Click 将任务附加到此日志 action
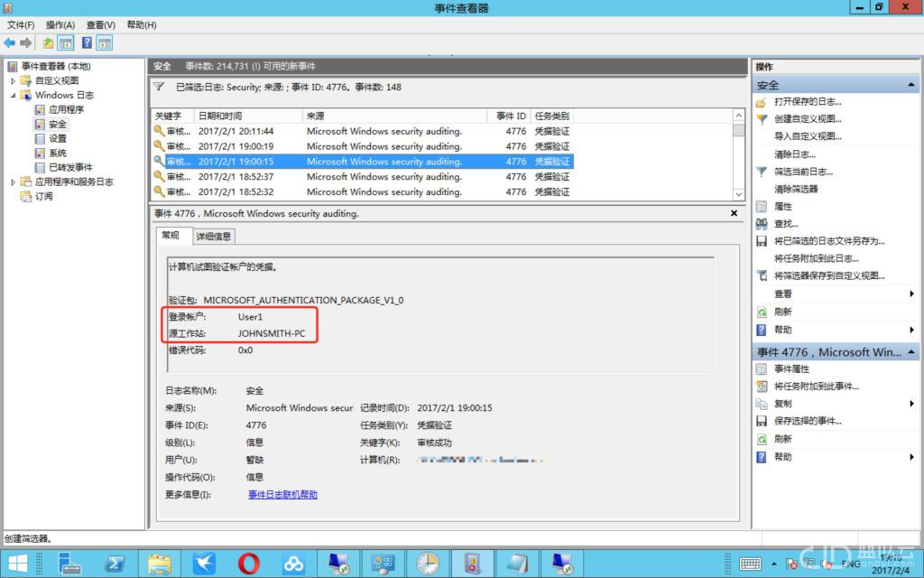Screen dimensions: 924x578 816,258
